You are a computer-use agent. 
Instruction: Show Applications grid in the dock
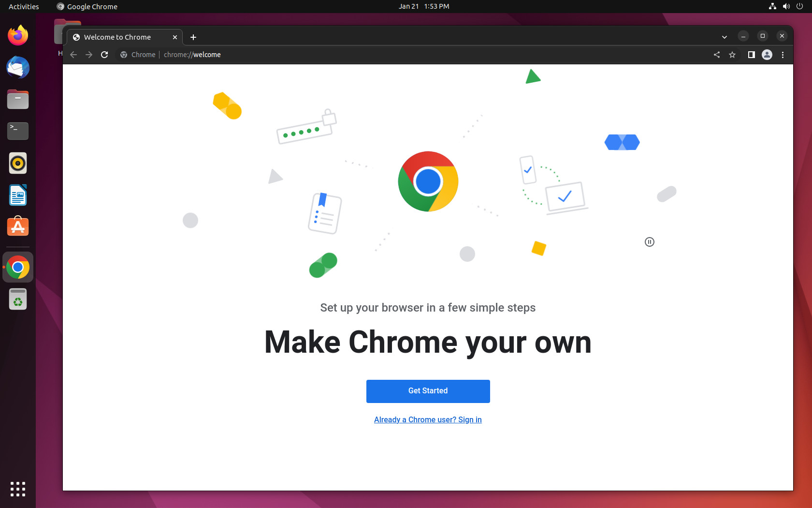pyautogui.click(x=18, y=489)
